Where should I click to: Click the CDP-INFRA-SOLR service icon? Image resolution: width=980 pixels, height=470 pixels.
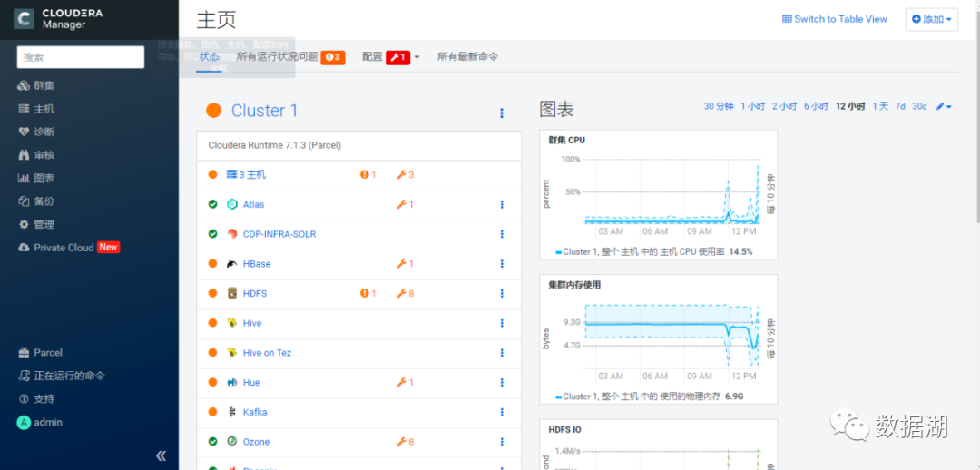(x=232, y=234)
